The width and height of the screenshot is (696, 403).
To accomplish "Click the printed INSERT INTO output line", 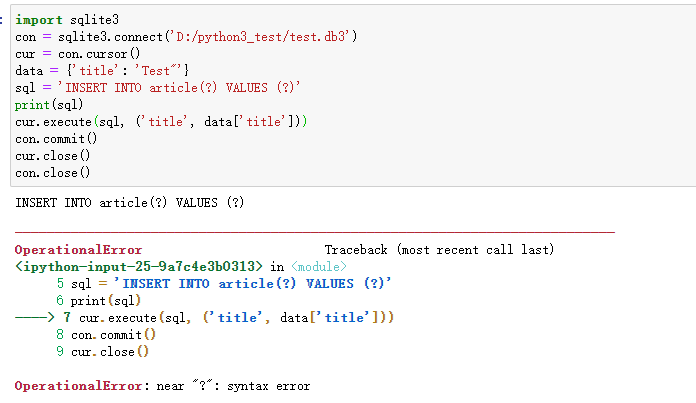I will pos(130,203).
